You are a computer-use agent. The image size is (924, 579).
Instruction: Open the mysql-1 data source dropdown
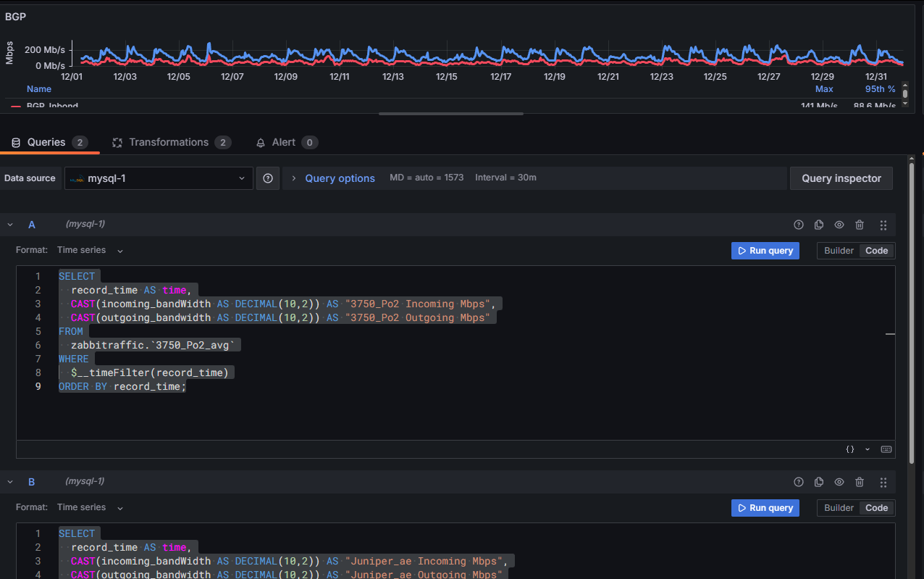(159, 178)
